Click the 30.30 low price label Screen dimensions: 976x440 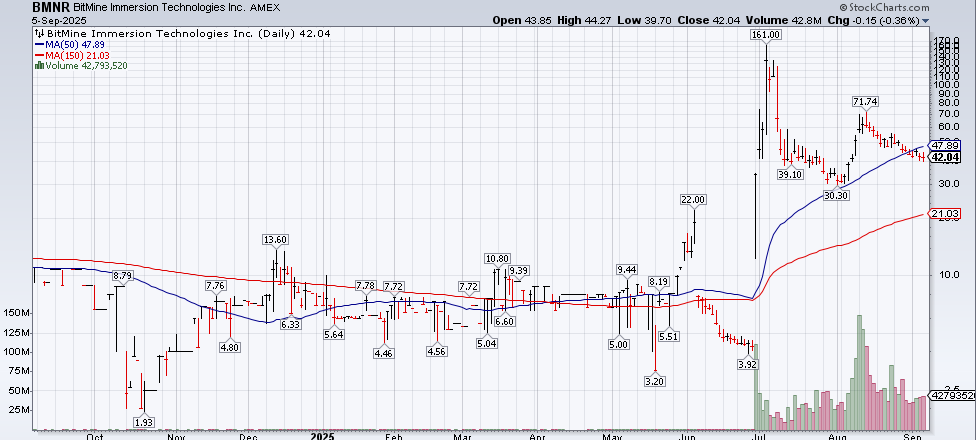[835, 195]
